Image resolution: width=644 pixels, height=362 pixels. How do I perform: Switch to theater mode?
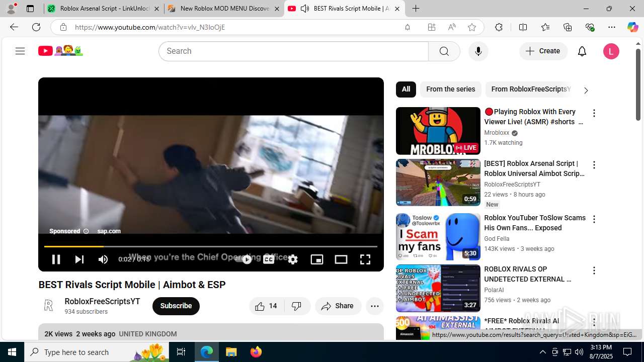pyautogui.click(x=341, y=259)
